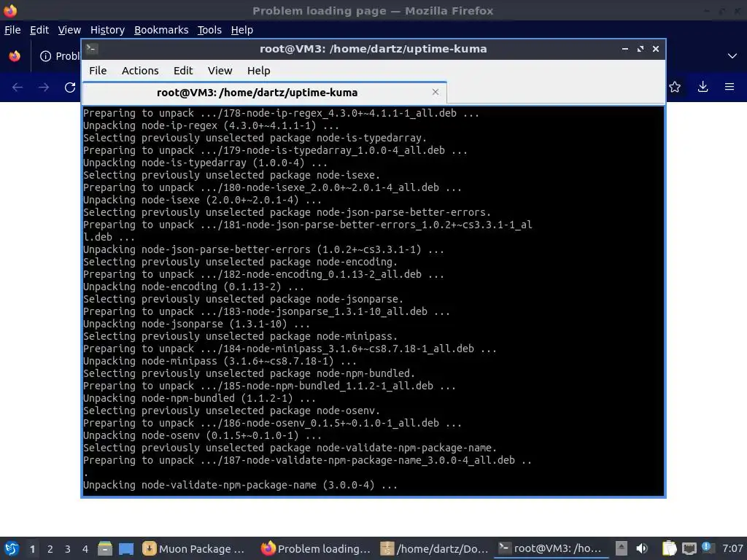Switch to workspace 3 in the taskbar

pos(68,549)
